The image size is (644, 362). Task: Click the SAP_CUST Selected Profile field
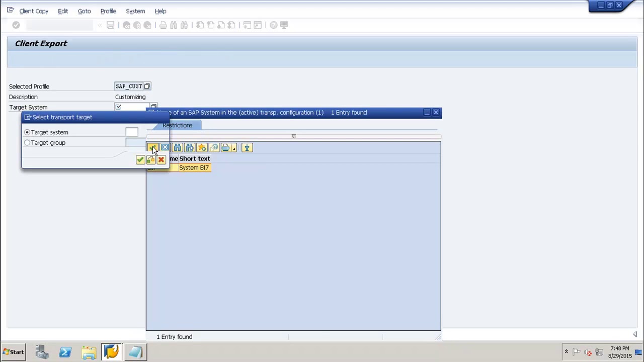[129, 86]
